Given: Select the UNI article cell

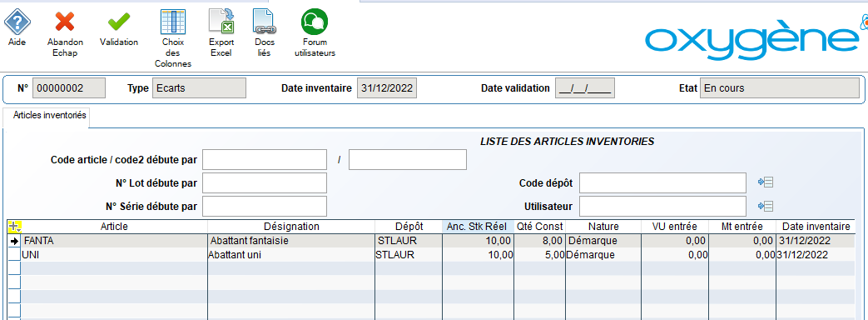Looking at the screenshot, I should (115, 255).
